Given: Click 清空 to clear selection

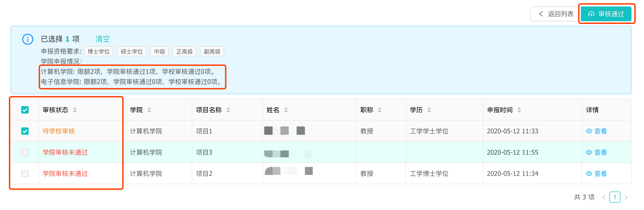Looking at the screenshot, I should coord(103,39).
